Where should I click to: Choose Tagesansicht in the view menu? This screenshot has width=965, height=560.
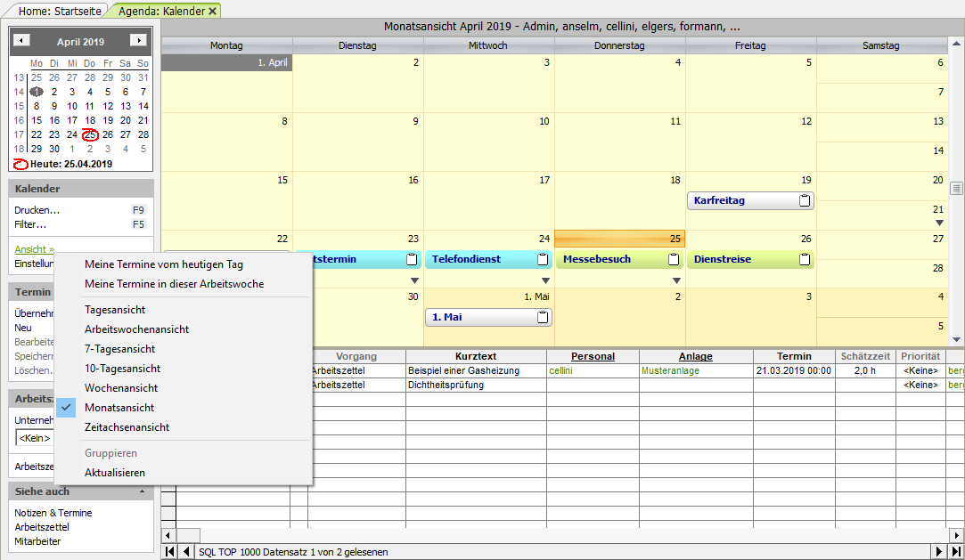115,310
